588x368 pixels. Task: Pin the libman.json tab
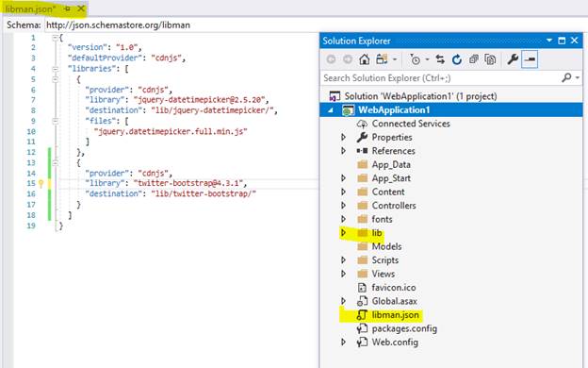pyautogui.click(x=67, y=8)
